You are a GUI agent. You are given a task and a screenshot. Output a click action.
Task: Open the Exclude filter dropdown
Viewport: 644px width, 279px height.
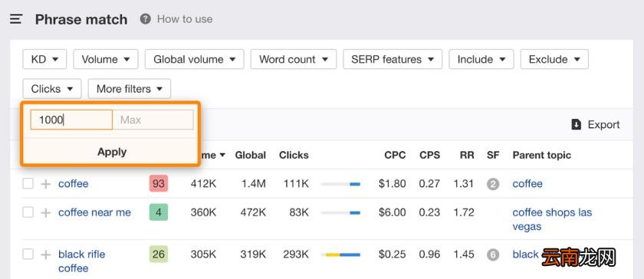pos(554,59)
